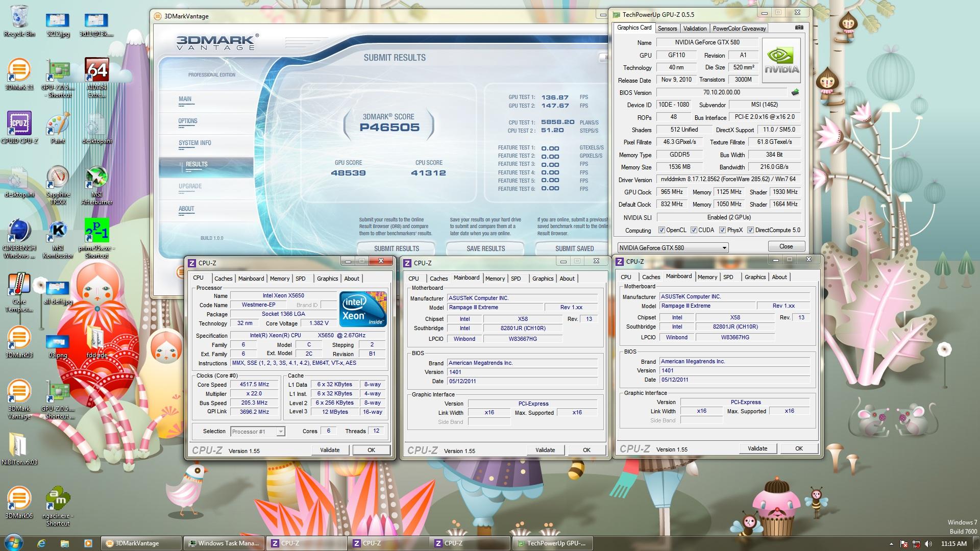Click the P46505 3DMark score
The width and height of the screenshot is (980, 551).
389,128
